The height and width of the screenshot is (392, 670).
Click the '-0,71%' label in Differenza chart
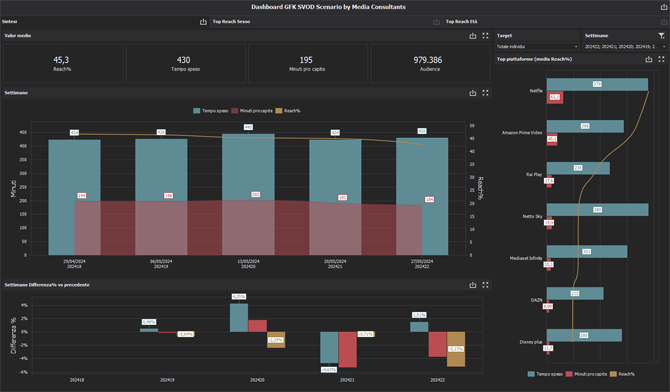click(x=366, y=334)
